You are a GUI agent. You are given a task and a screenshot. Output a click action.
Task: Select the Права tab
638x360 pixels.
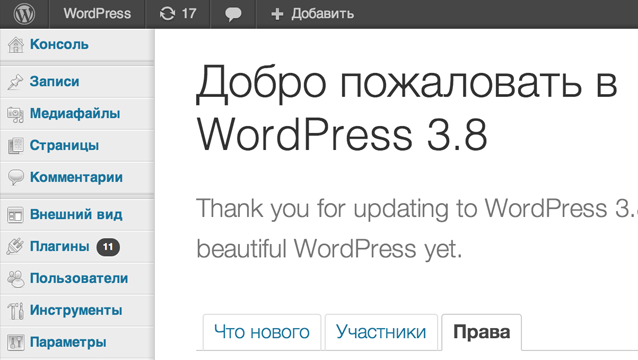click(x=481, y=332)
